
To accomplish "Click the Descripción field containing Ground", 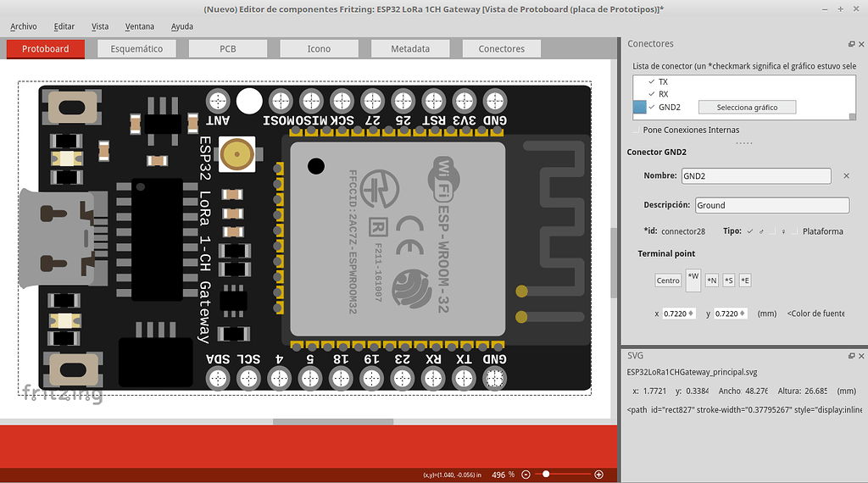I will click(x=771, y=205).
